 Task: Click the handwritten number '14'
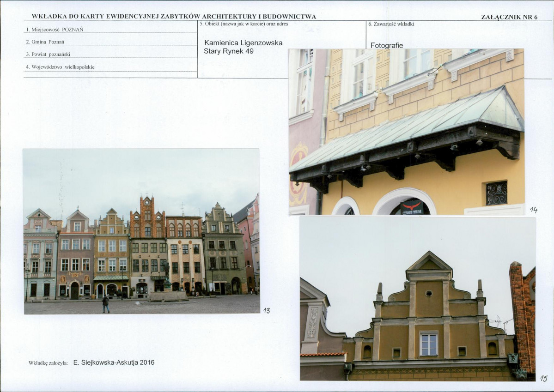click(x=534, y=210)
